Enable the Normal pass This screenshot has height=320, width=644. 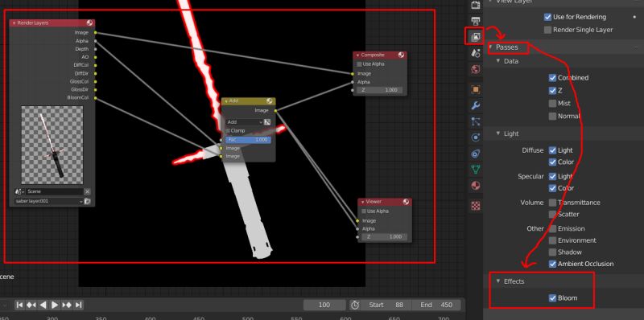tap(552, 116)
